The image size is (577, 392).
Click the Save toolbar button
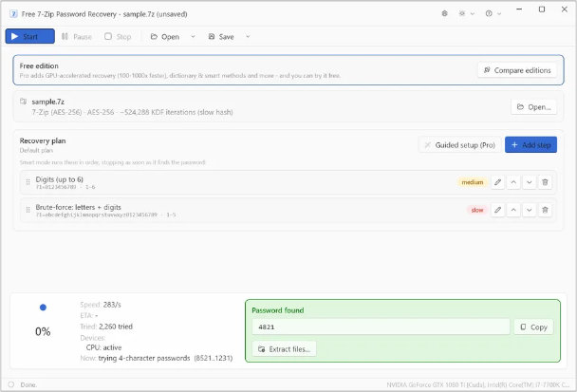221,36
